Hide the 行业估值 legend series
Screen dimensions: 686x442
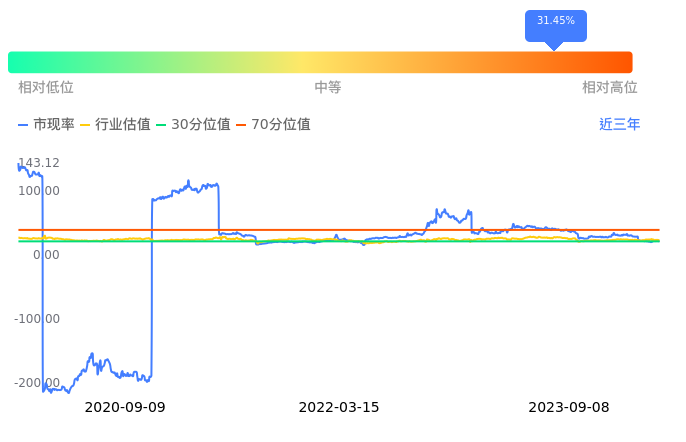point(115,125)
